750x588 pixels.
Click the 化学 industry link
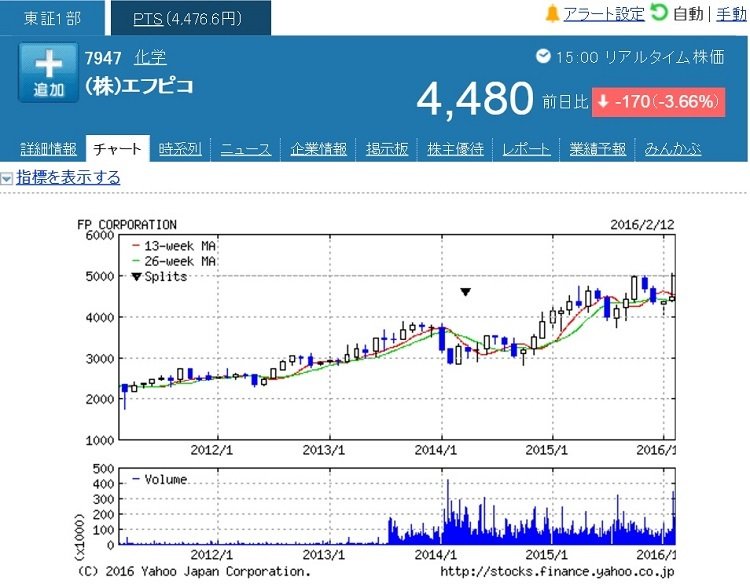click(150, 57)
